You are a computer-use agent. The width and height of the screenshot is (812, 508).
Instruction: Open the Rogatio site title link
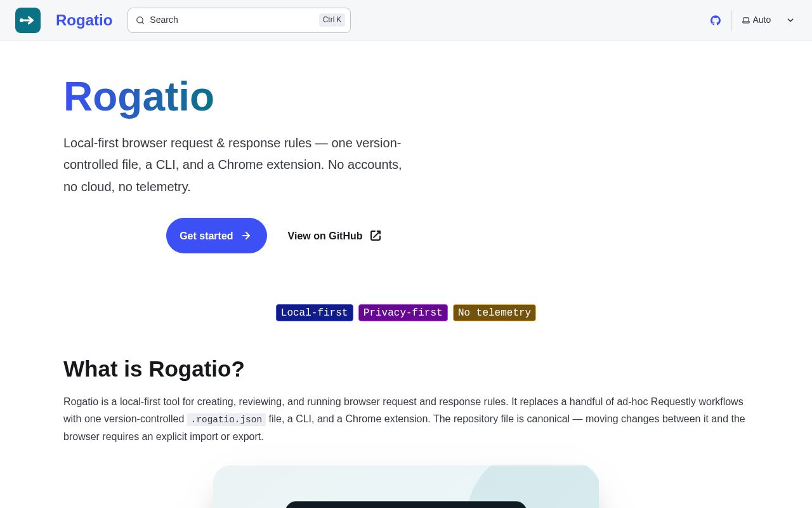pyautogui.click(x=84, y=20)
